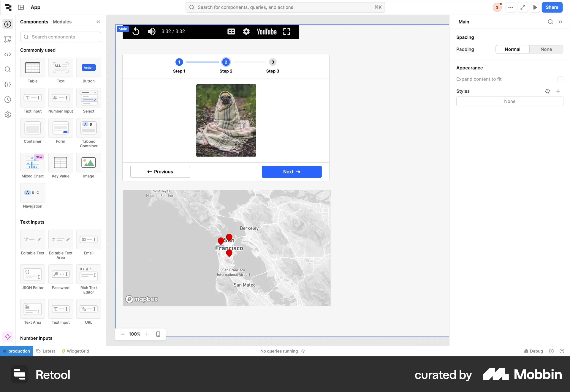Image resolution: width=570 pixels, height=392 pixels.
Task: Open the code editor via </> icon
Action: click(7, 54)
